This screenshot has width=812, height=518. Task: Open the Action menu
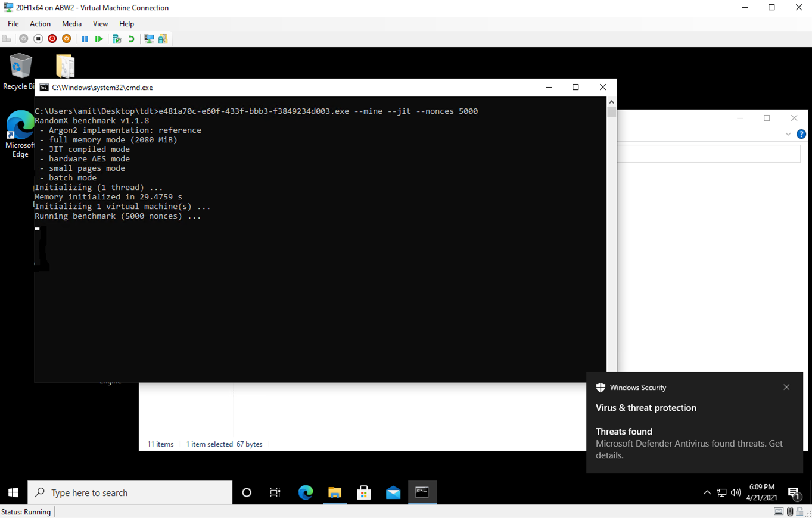click(x=40, y=24)
